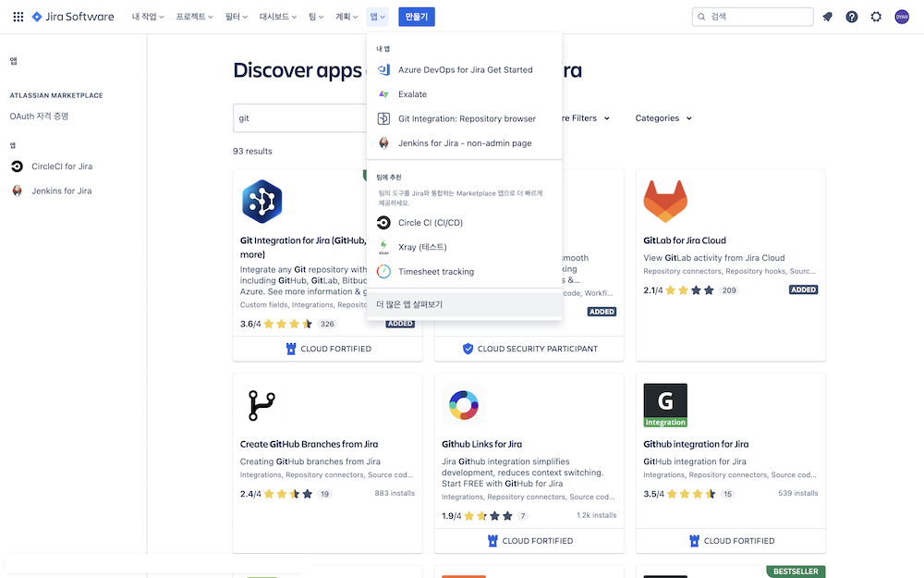Open the user profile avatar
This screenshot has width=924, height=578.
(902, 17)
